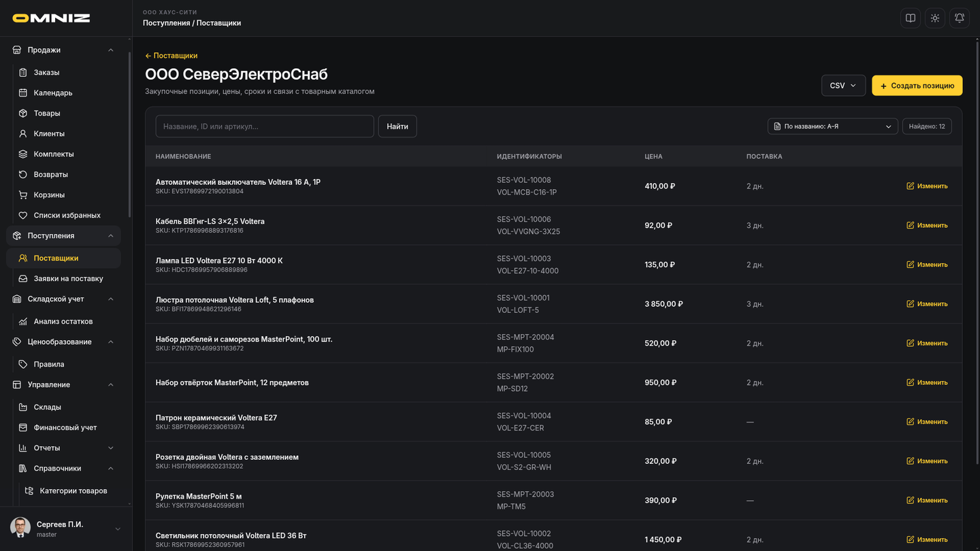Click the Идентификаторы column header
Viewport: 980px width, 551px height.
coord(529,156)
